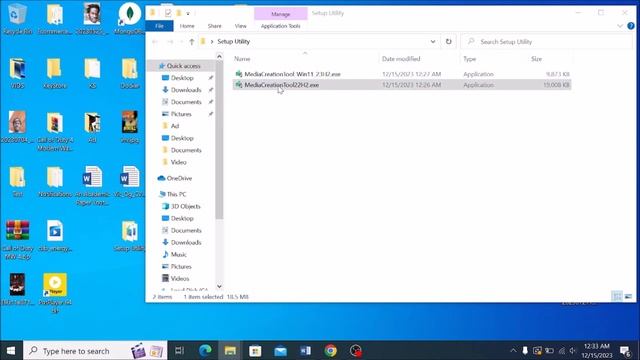
Task: Go up one folder level arrow
Action: [191, 42]
